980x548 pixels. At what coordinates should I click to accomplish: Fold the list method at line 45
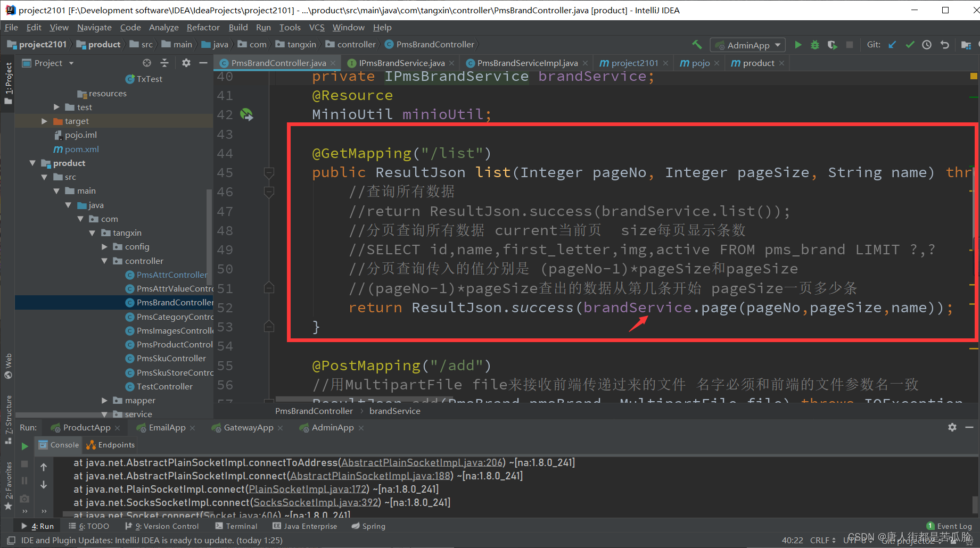pyautogui.click(x=269, y=172)
